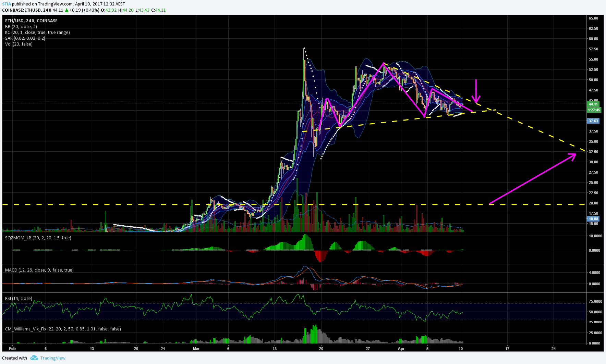
Task: Click the TradingView cloud logo icon
Action: point(34,358)
